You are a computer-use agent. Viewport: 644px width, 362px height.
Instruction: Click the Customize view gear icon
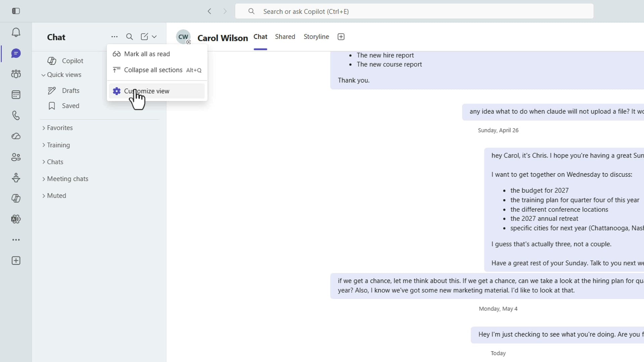116,91
